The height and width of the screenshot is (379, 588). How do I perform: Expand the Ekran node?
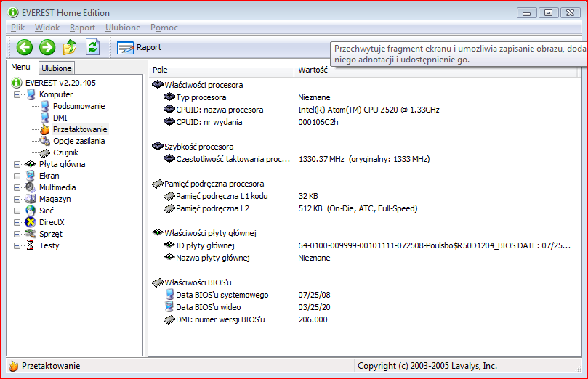pyautogui.click(x=17, y=176)
